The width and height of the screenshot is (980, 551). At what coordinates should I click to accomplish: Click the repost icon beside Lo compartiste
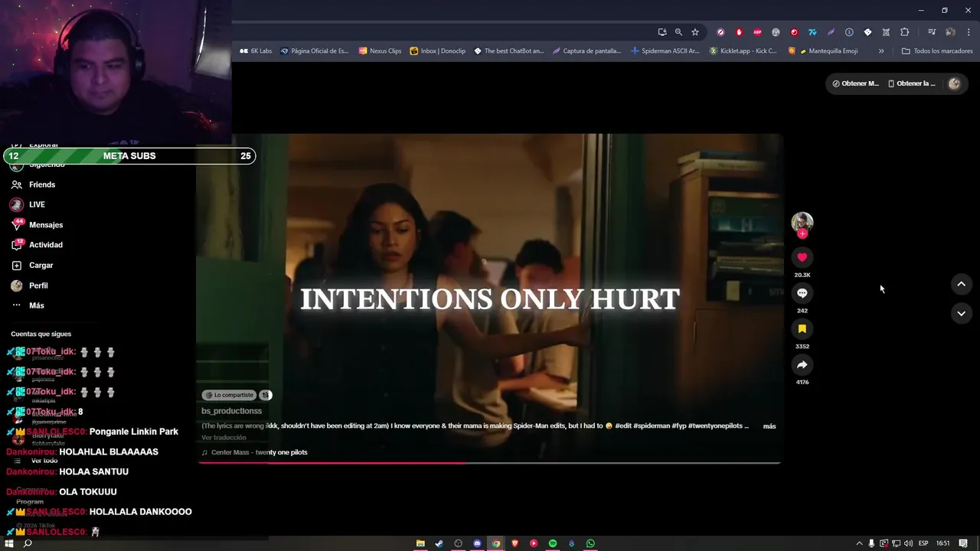point(265,395)
